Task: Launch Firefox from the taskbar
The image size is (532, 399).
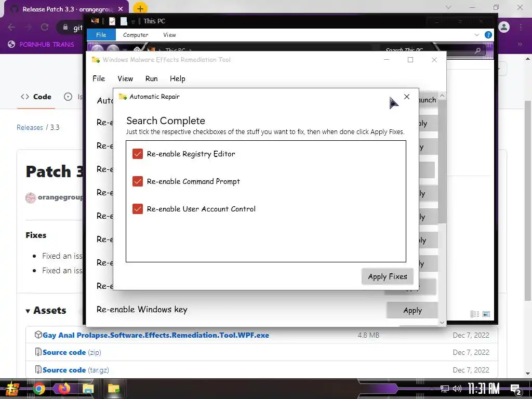Action: (x=64, y=389)
